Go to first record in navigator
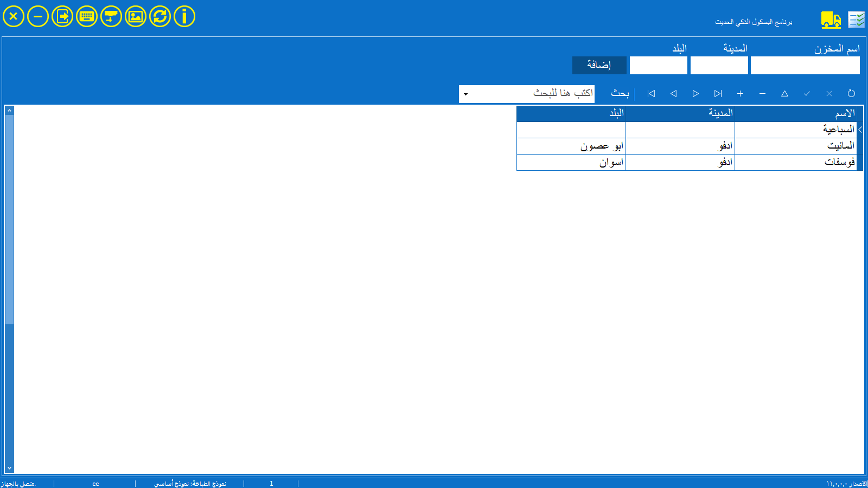The height and width of the screenshot is (488, 868). point(651,94)
